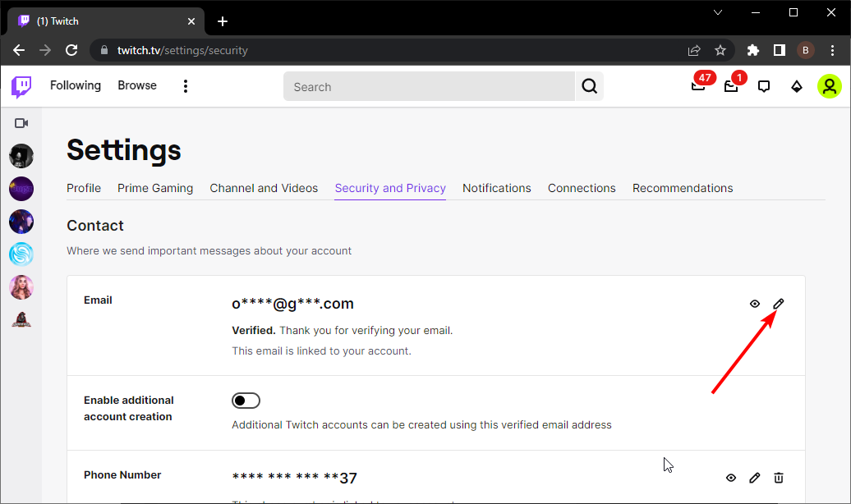Switch to the Notifications tab
Screen dimensions: 851x504
click(496, 188)
